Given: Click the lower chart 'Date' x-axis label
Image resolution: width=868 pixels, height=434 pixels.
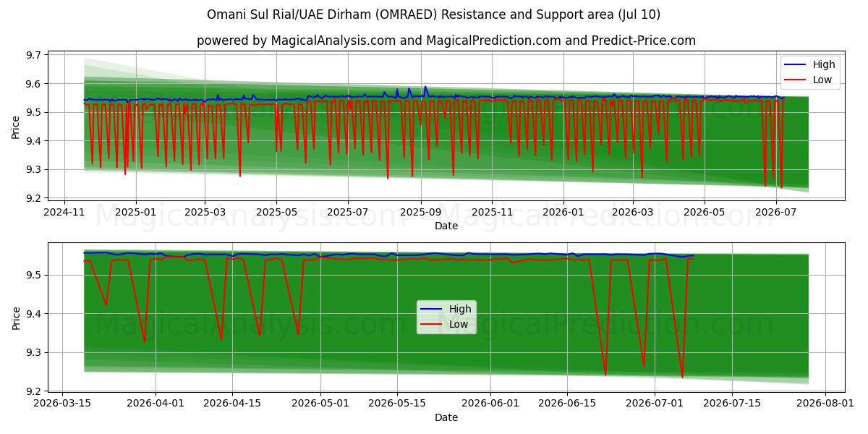Looking at the screenshot, I should [446, 417].
